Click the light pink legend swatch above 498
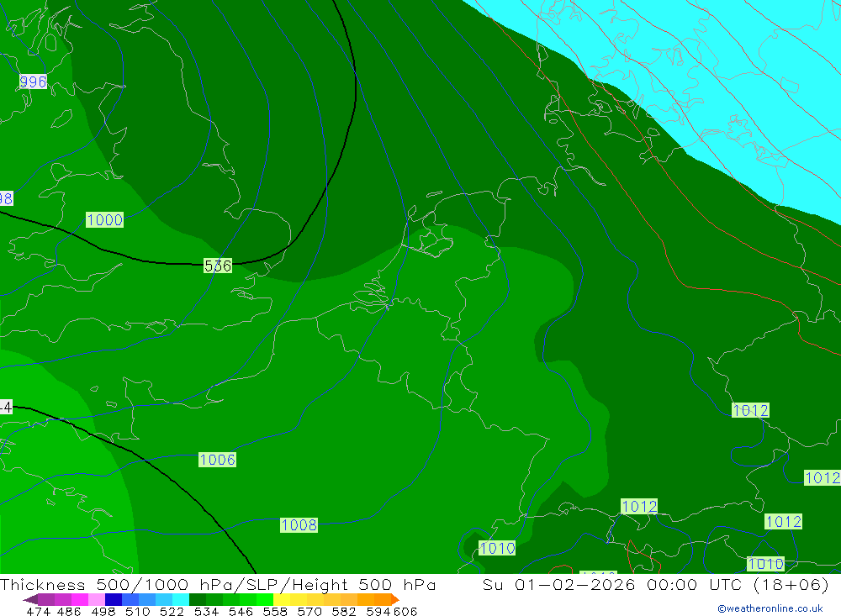Screen dimensions: 841x616 tap(97, 599)
